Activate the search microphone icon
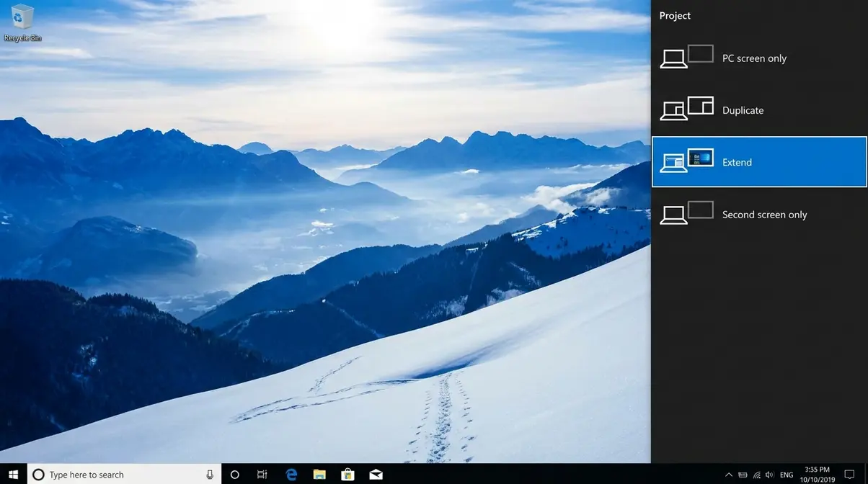This screenshot has height=484, width=868. tap(210, 475)
